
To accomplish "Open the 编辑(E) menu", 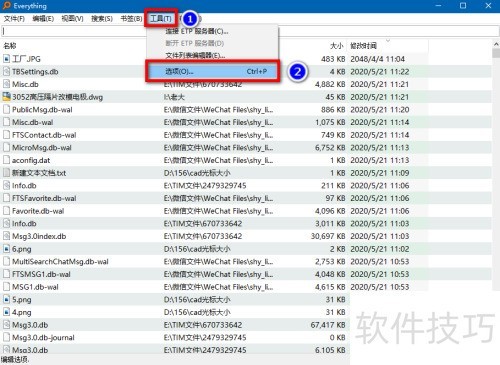I will pos(43,19).
